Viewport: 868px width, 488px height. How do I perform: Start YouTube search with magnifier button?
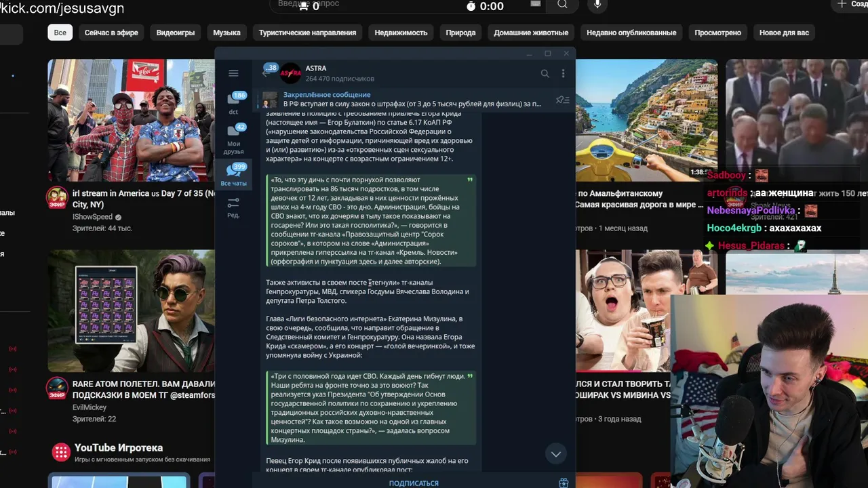coord(562,5)
